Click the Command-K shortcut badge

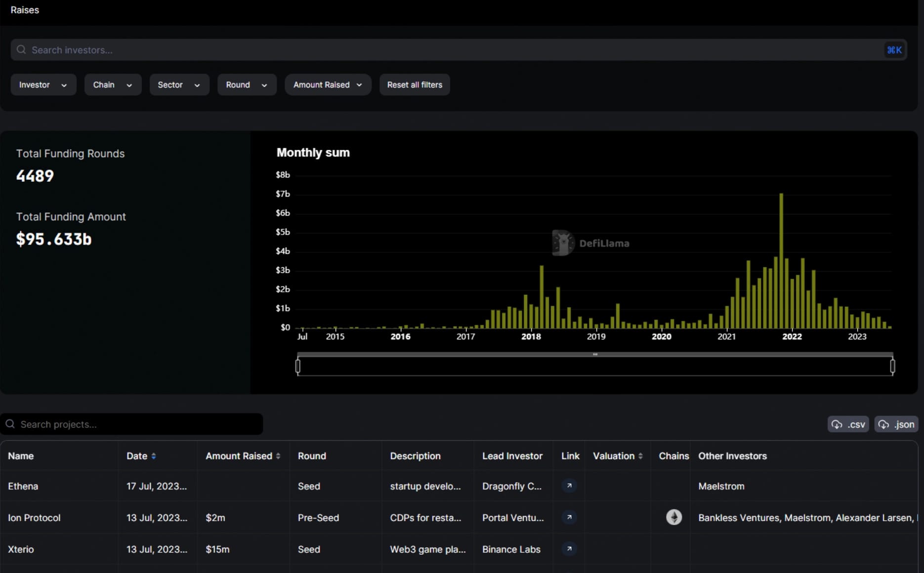894,50
